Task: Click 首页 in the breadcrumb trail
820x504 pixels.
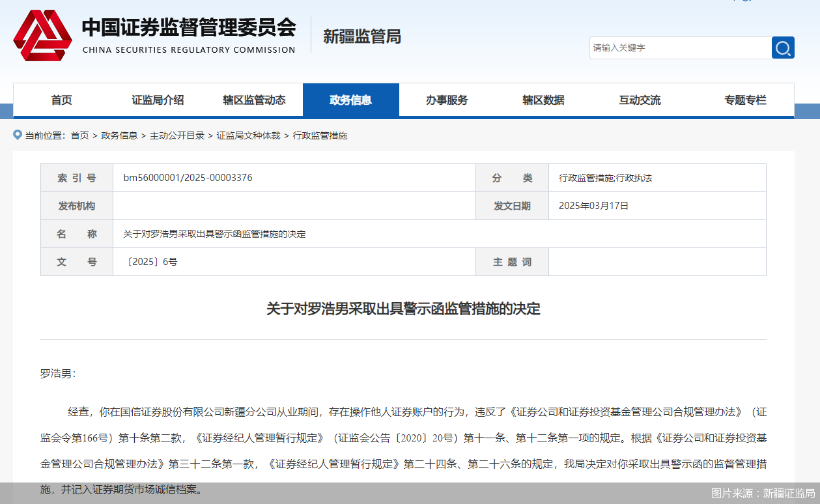Action: [79, 135]
